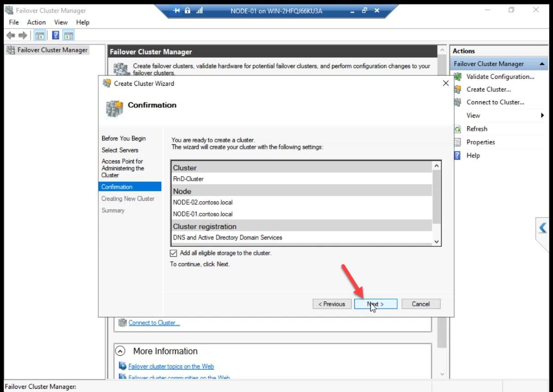Collapse the More Information section
Screen dimensions: 553x392
[x=120, y=351]
